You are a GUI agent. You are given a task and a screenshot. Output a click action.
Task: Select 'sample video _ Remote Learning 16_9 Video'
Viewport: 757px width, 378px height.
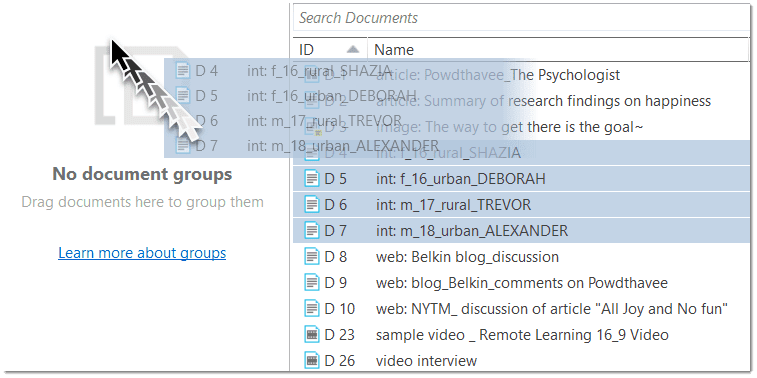click(522, 335)
